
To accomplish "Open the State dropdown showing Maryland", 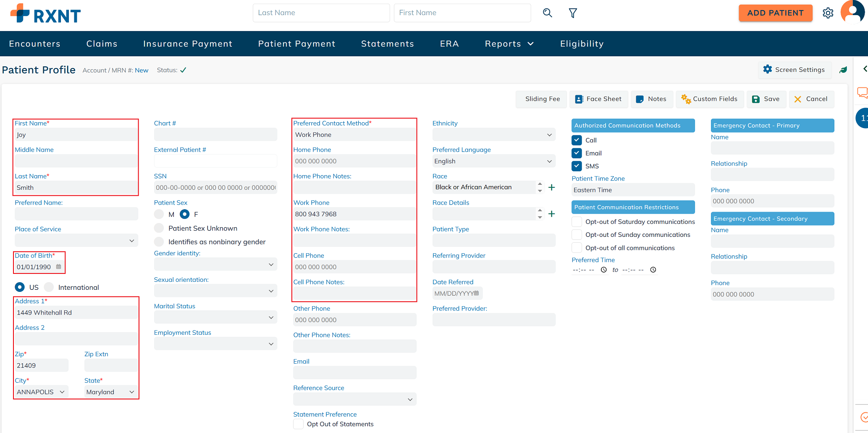I will coord(111,392).
